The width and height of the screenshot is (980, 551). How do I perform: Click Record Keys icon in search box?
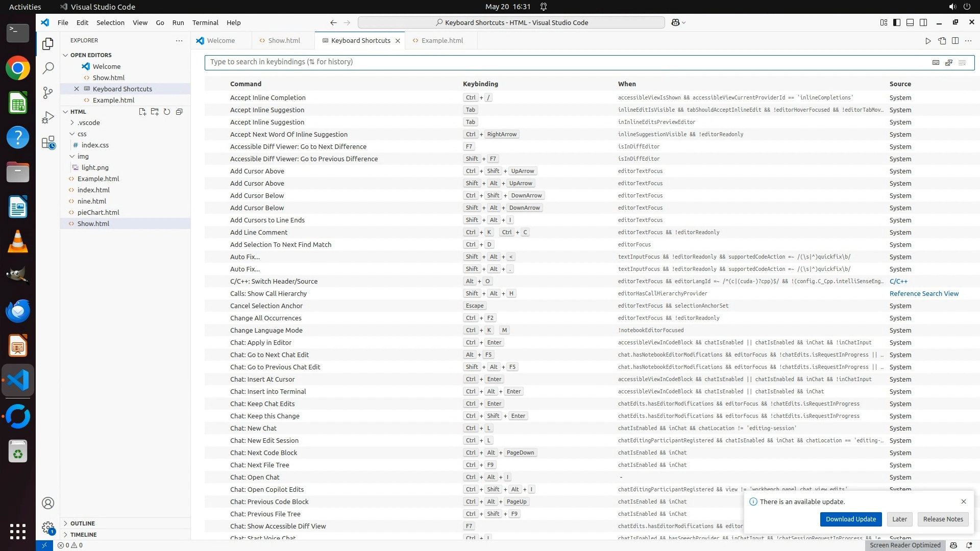[936, 63]
